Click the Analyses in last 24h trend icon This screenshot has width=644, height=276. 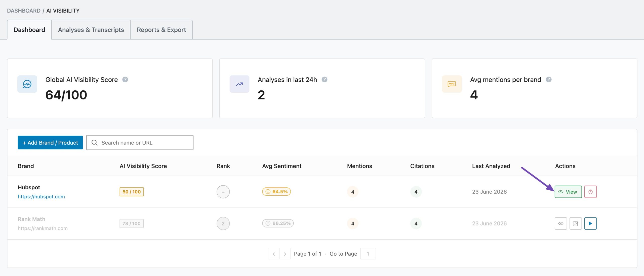(239, 84)
